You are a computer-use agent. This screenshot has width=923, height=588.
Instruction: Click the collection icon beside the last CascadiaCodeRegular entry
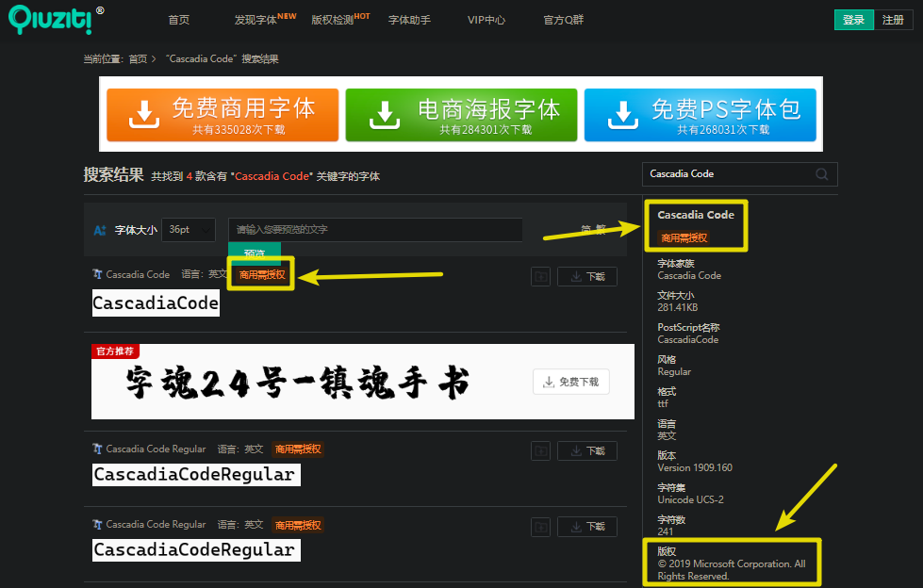[540, 526]
